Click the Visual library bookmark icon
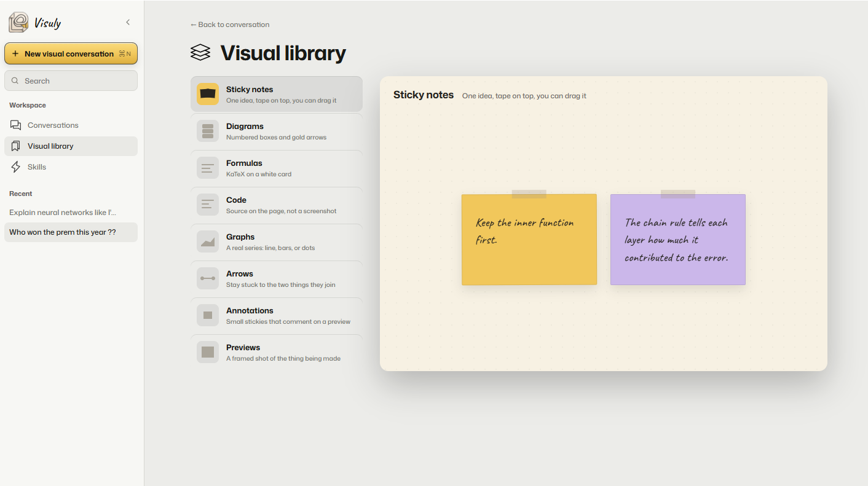 click(16, 146)
